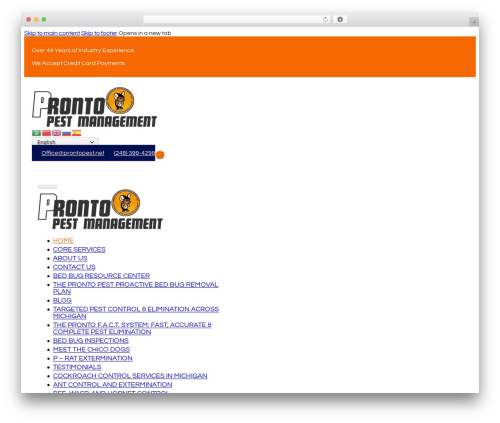Select the Arabic language flag
The image size is (500, 423).
(x=36, y=133)
